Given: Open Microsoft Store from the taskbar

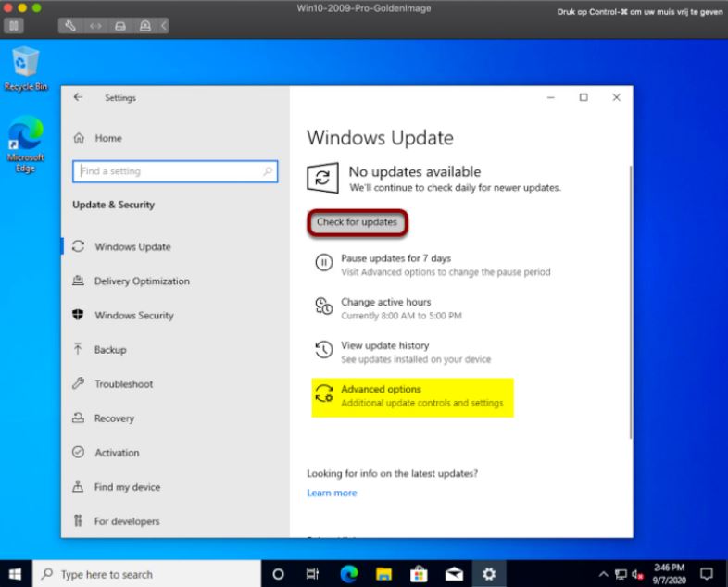Looking at the screenshot, I should (419, 574).
